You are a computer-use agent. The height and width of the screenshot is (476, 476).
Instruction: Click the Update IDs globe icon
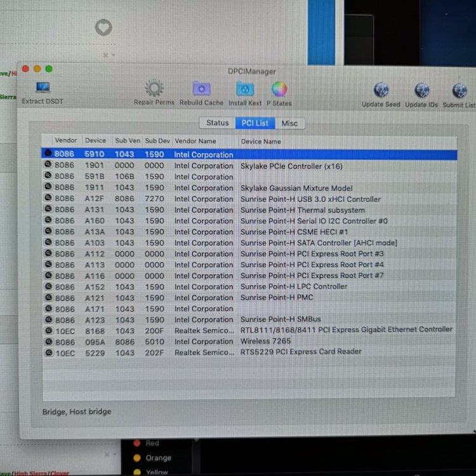click(x=421, y=91)
